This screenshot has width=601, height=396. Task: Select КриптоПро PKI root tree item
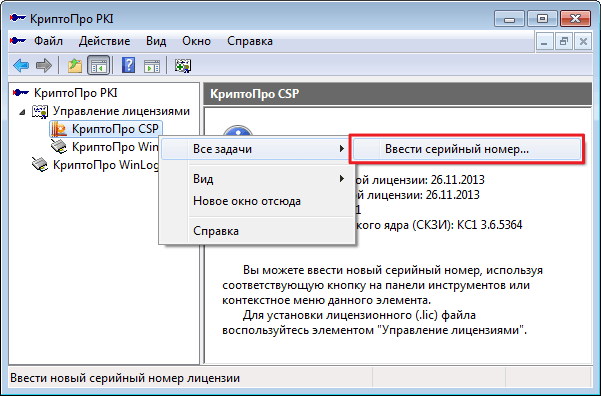76,93
